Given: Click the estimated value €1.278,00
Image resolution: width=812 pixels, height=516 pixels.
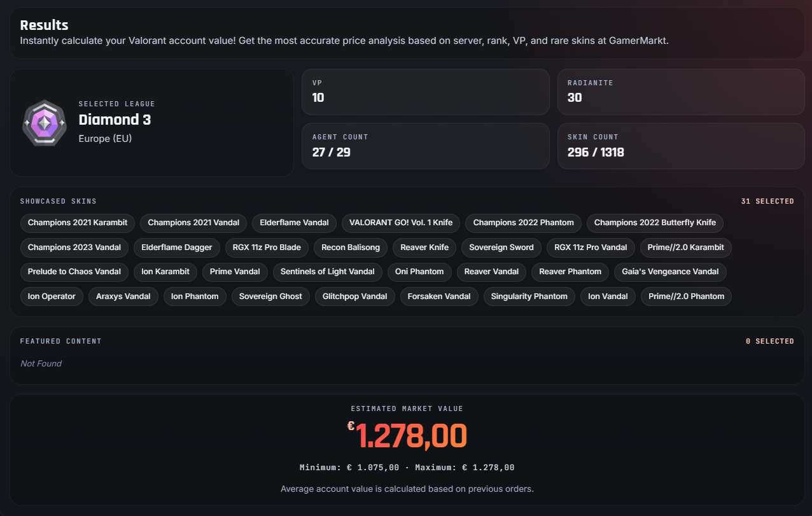Looking at the screenshot, I should (407, 436).
